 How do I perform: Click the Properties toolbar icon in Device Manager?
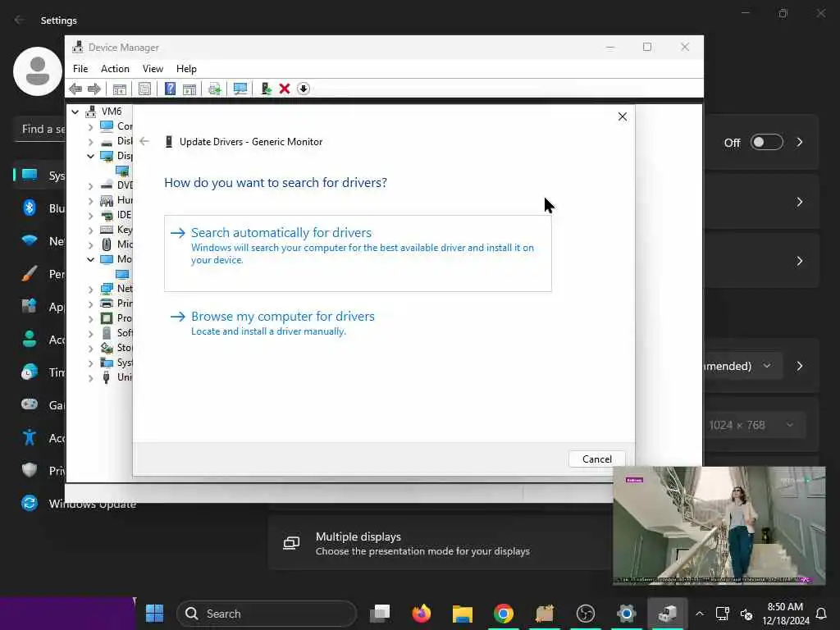(144, 89)
